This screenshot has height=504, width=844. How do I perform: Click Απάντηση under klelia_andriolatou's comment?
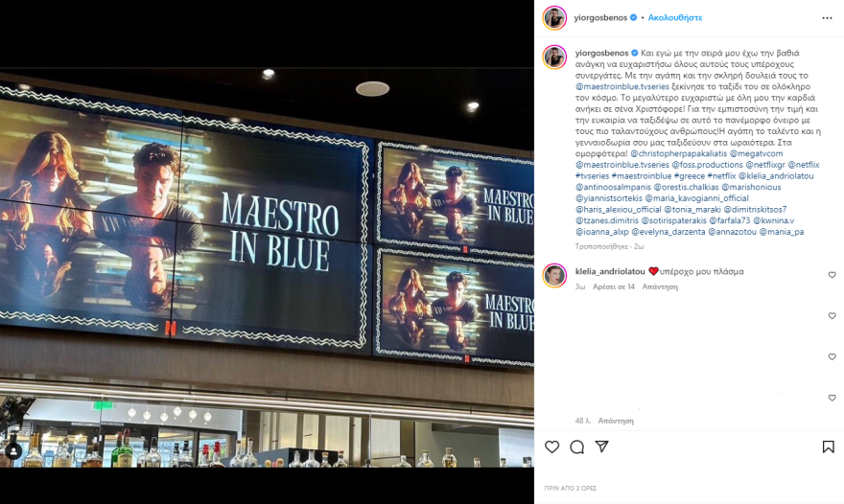[x=660, y=286]
